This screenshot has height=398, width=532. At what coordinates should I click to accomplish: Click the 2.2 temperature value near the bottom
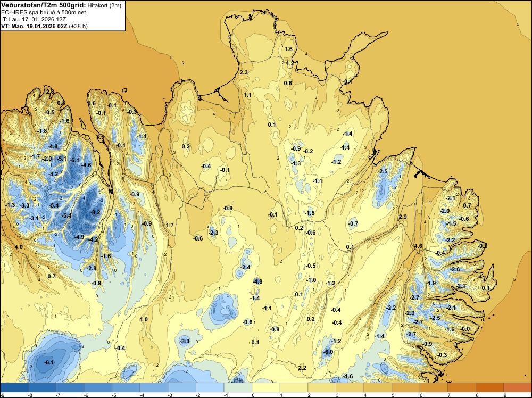coord(302,368)
